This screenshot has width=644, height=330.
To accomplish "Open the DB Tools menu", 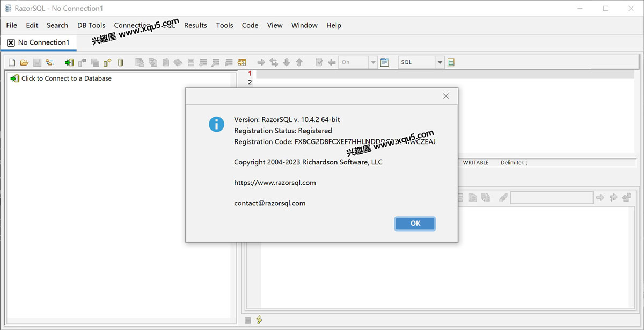I will coord(91,25).
